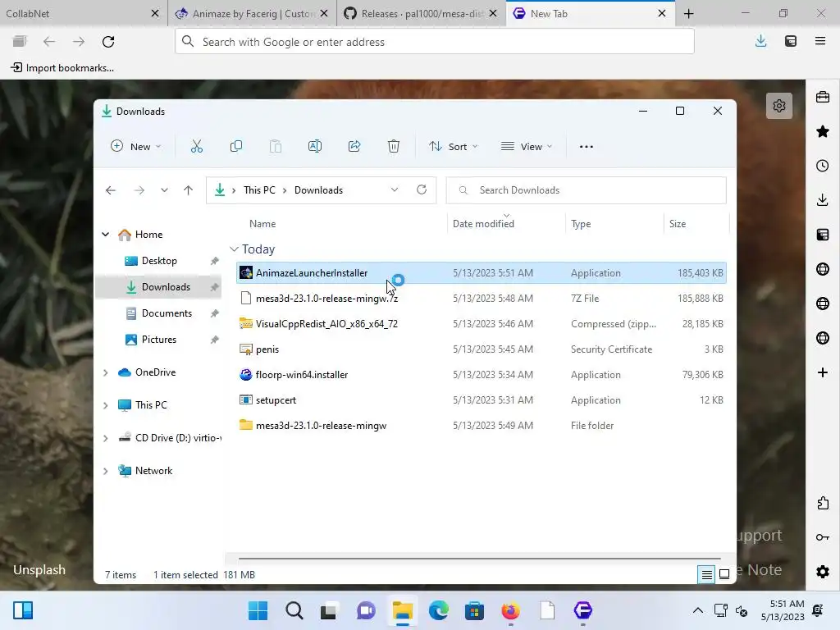Select Documents in the navigation pane
Viewport: 840px width, 630px height.
click(x=167, y=313)
